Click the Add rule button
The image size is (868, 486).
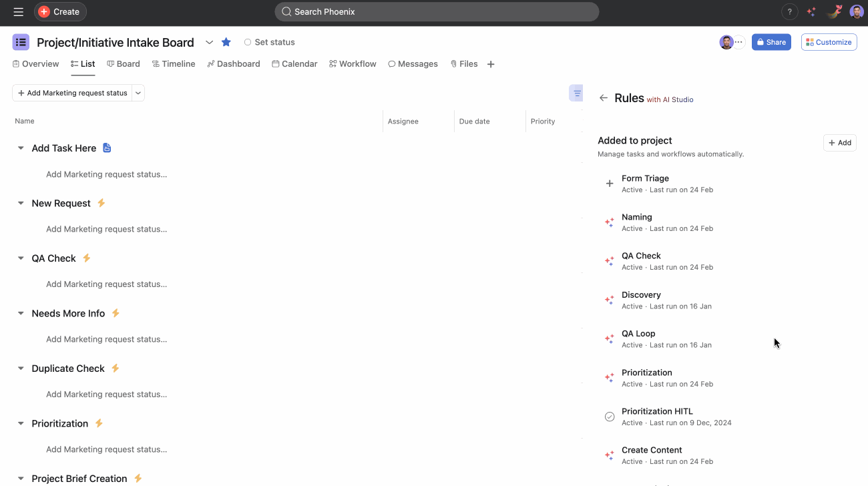pyautogui.click(x=839, y=143)
